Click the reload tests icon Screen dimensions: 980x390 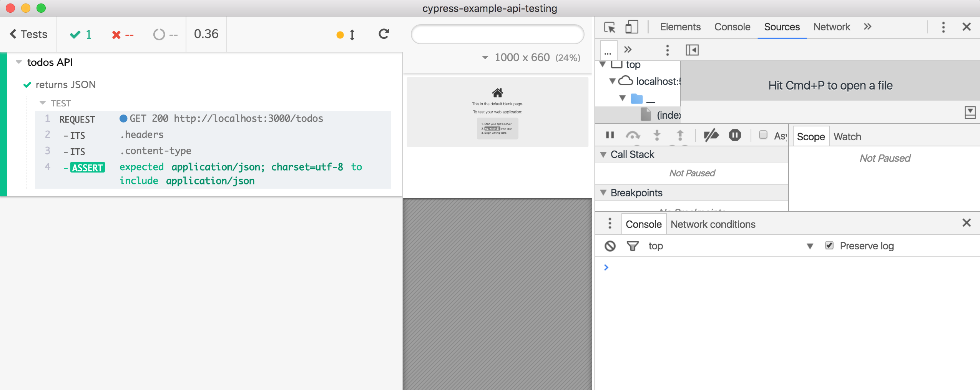click(x=384, y=34)
